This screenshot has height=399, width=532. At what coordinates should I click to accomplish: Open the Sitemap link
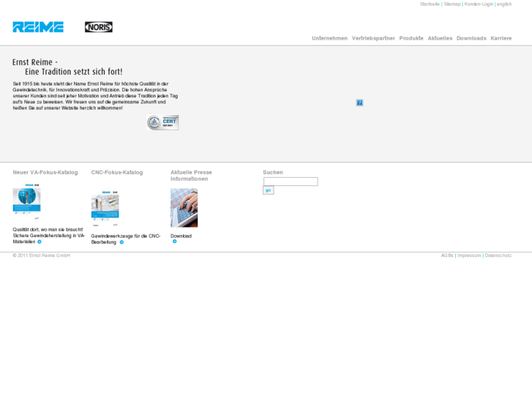click(x=452, y=4)
